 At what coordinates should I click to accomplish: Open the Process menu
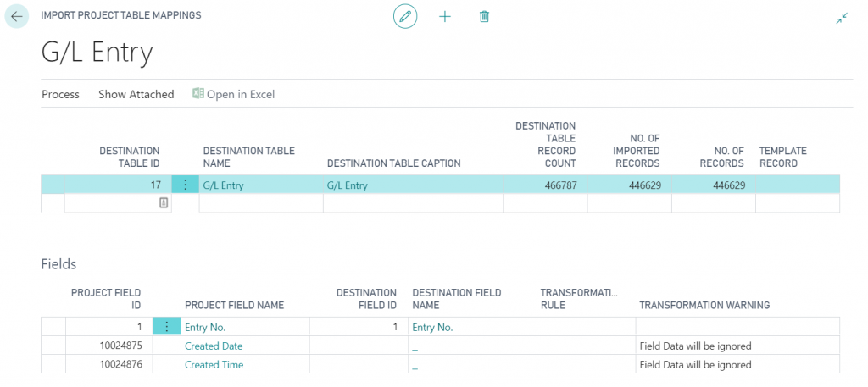click(60, 94)
